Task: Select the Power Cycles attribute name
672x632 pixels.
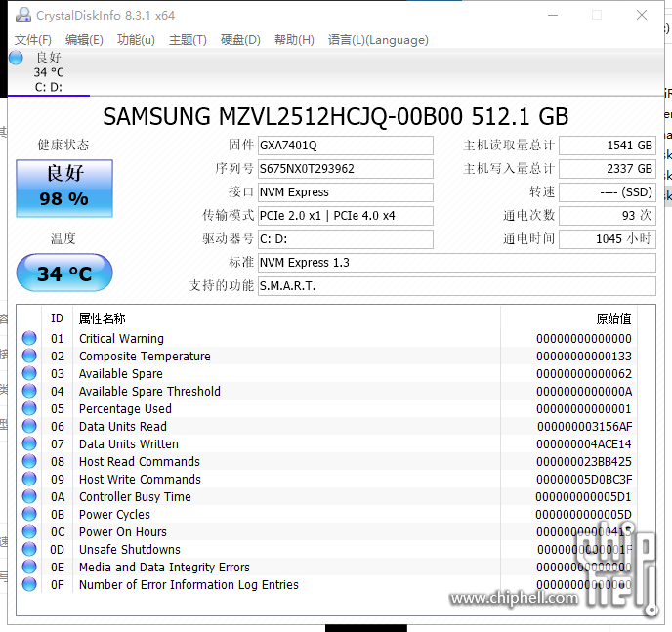Action: click(114, 514)
